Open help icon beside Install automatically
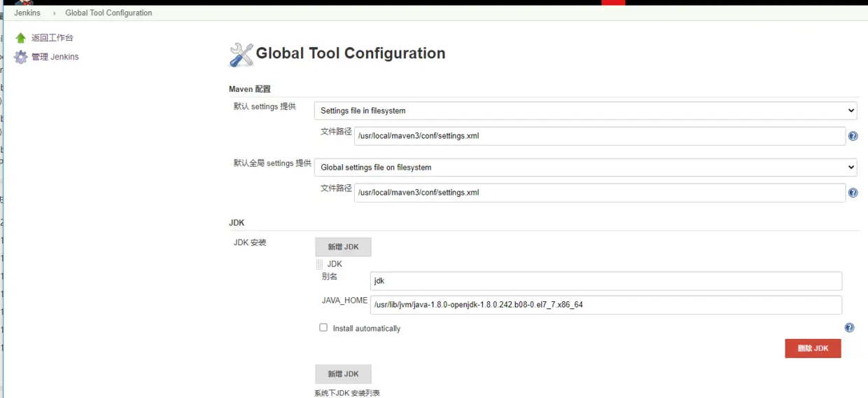This screenshot has height=398, width=868. coord(849,327)
